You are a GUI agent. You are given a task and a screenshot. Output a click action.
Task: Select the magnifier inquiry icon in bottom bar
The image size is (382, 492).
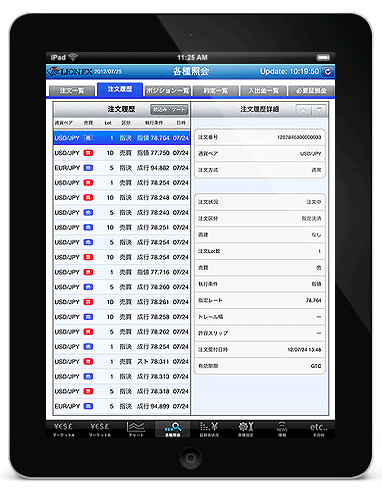[x=172, y=429]
